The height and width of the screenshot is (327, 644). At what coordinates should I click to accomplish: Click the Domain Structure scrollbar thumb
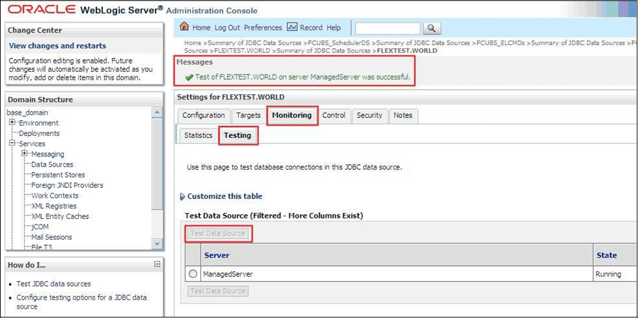tap(157, 164)
